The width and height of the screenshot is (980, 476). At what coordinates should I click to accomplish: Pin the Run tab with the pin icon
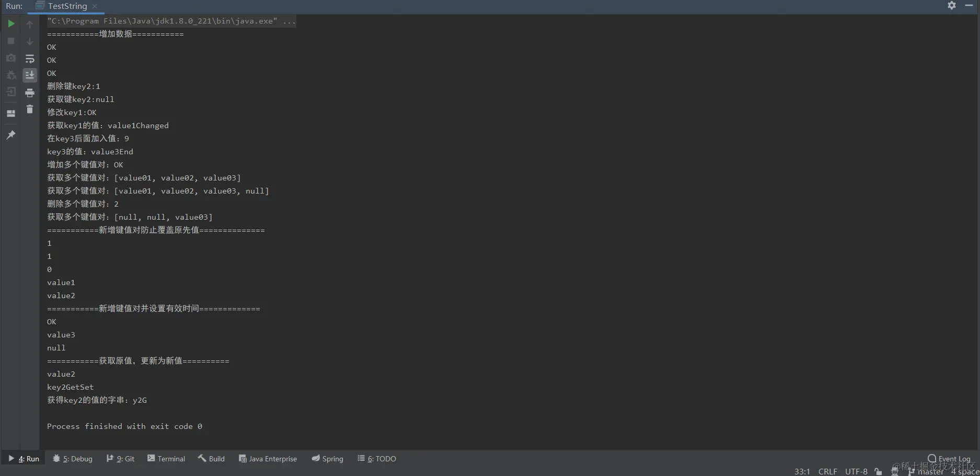pos(11,134)
